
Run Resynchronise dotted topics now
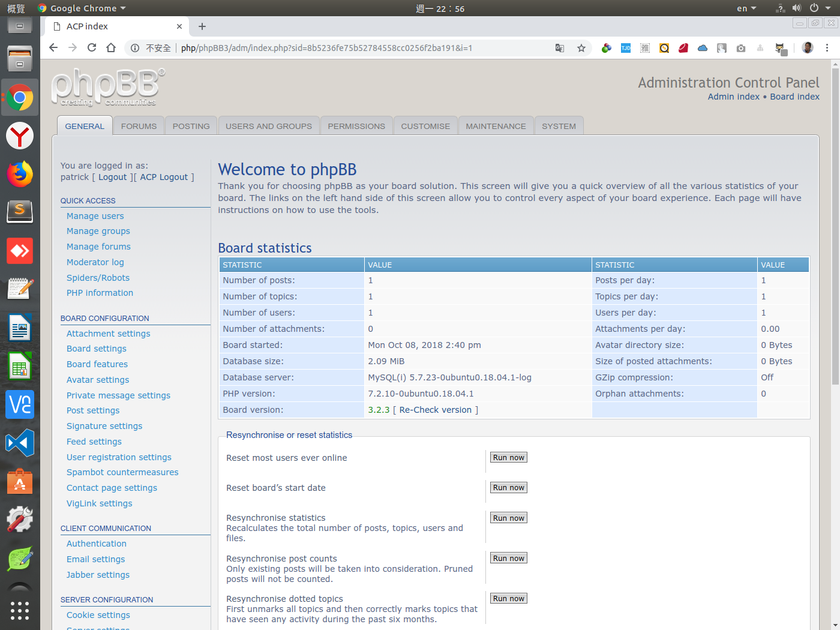[509, 598]
